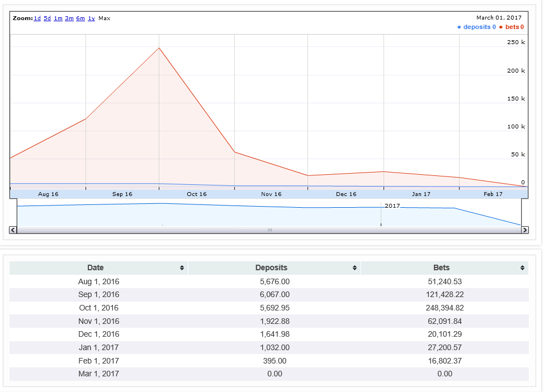Switch chart zoom to 1y
544x392 pixels.
(91, 18)
